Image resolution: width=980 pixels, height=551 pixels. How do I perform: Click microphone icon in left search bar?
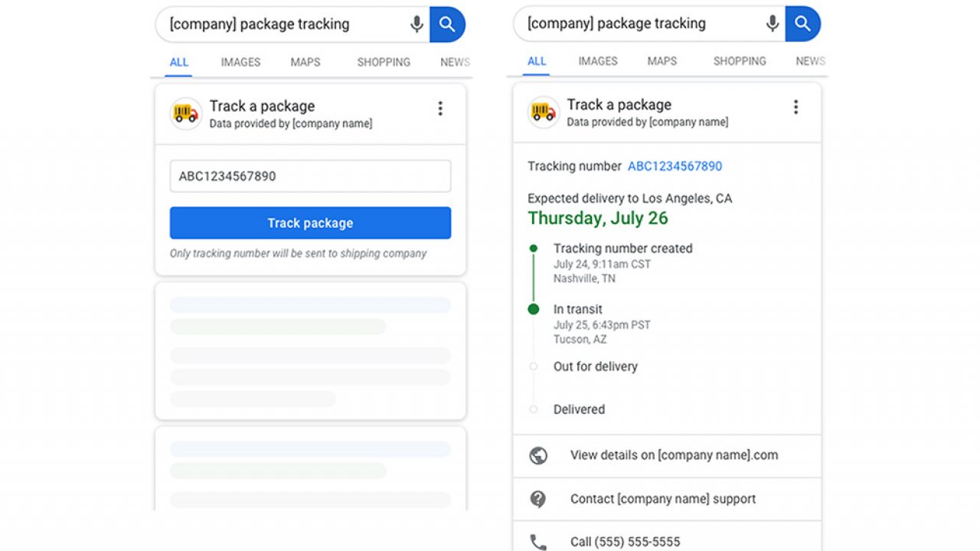coord(416,24)
